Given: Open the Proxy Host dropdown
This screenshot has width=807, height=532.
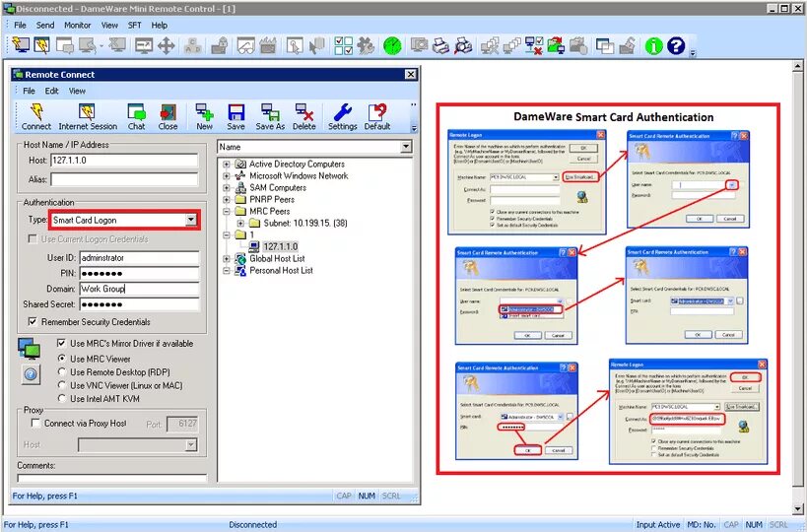Looking at the screenshot, I should coord(191,444).
